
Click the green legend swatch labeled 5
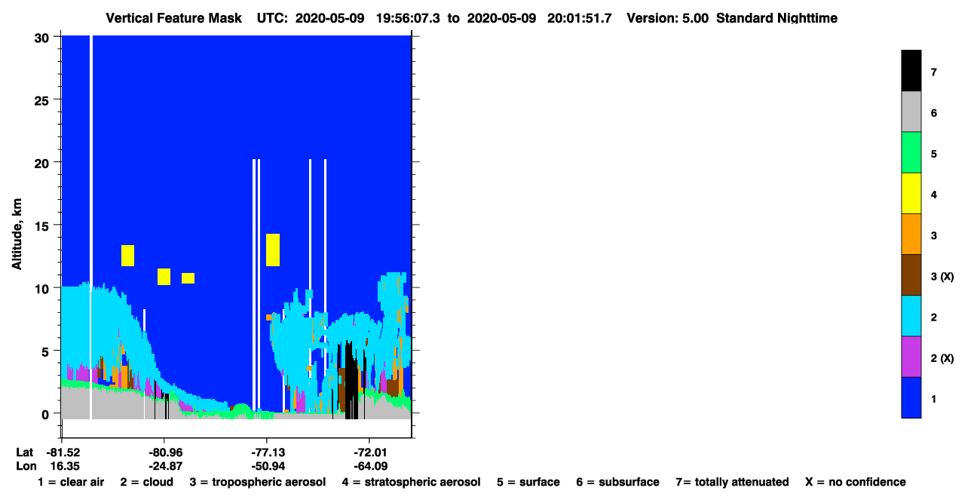click(x=911, y=152)
